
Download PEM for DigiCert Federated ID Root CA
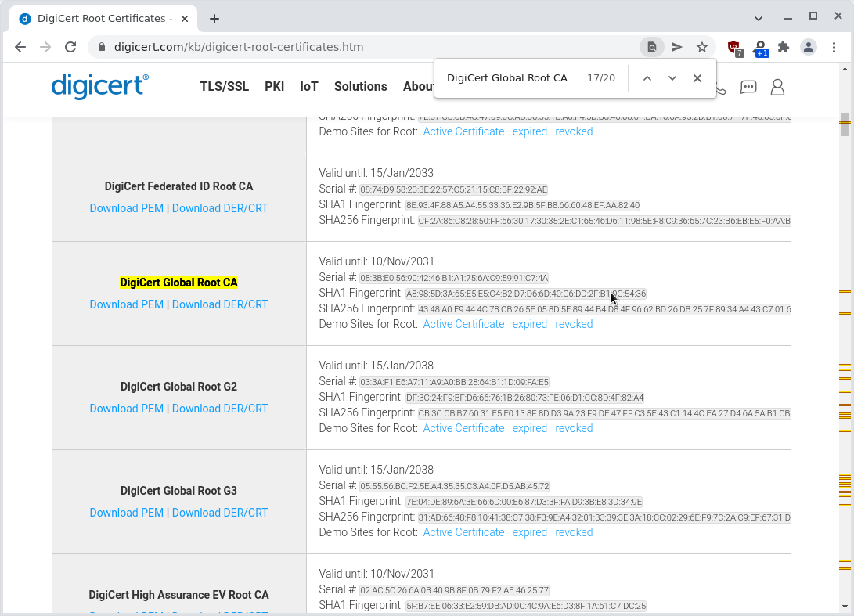[126, 208]
